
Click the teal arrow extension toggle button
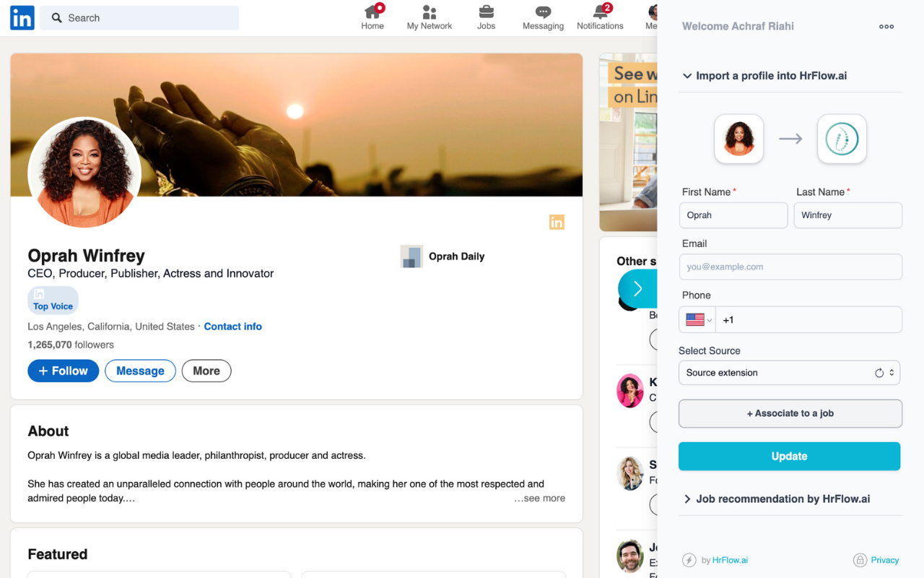(637, 289)
